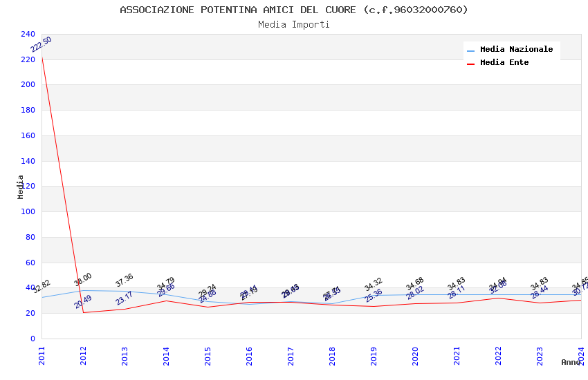Click the 'Anno' x-axis title
The width and height of the screenshot is (588, 380).
(571, 362)
